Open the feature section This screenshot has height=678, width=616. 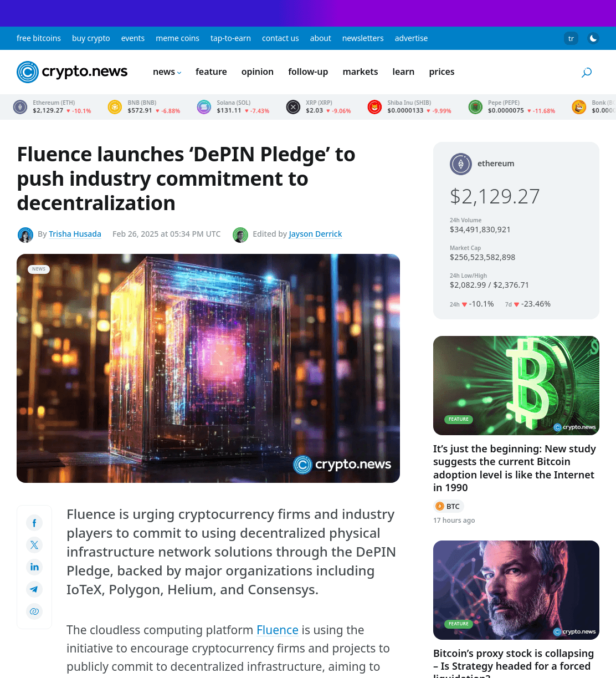[x=211, y=72]
